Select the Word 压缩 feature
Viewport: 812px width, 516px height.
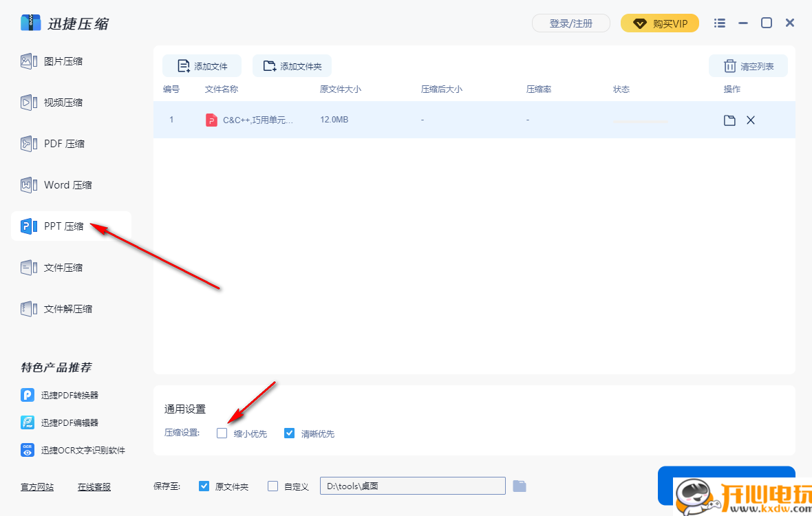(x=65, y=184)
